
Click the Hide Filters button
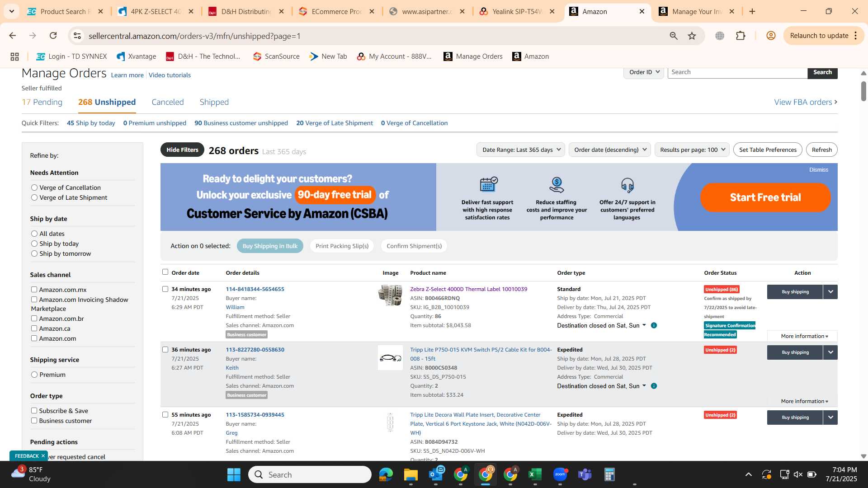tap(182, 150)
